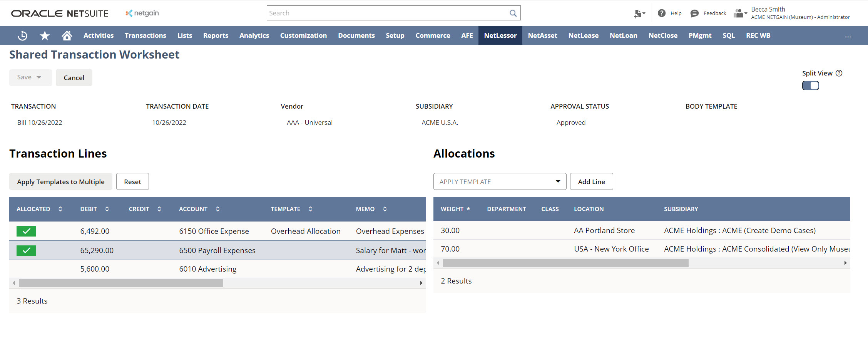Open the NetClose menu

(663, 35)
